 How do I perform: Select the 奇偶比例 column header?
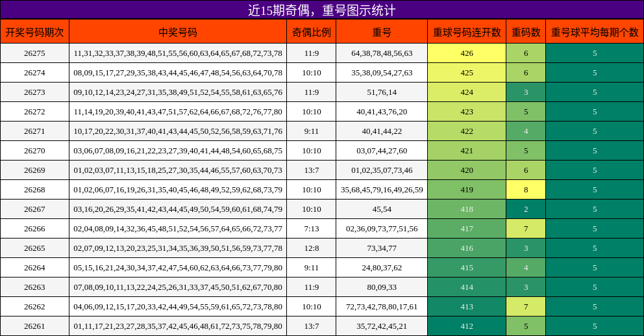(312, 32)
